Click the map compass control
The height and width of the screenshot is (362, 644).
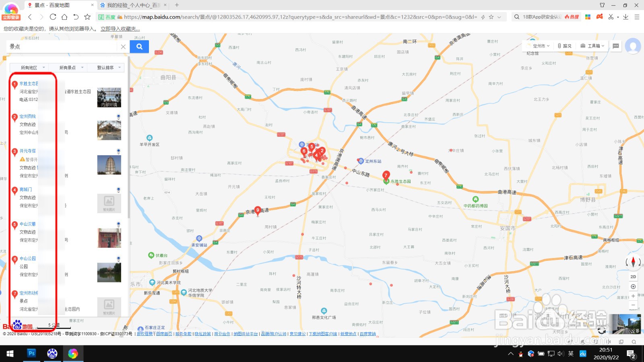(633, 262)
